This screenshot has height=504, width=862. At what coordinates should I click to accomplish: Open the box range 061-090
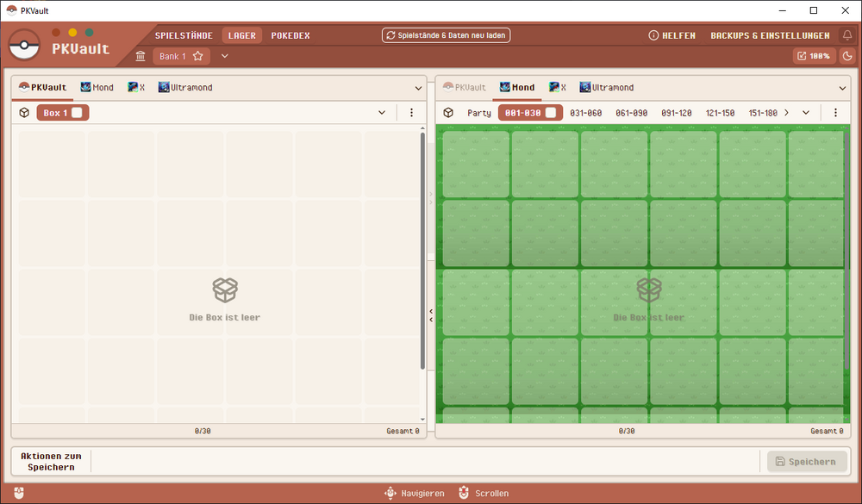(631, 113)
